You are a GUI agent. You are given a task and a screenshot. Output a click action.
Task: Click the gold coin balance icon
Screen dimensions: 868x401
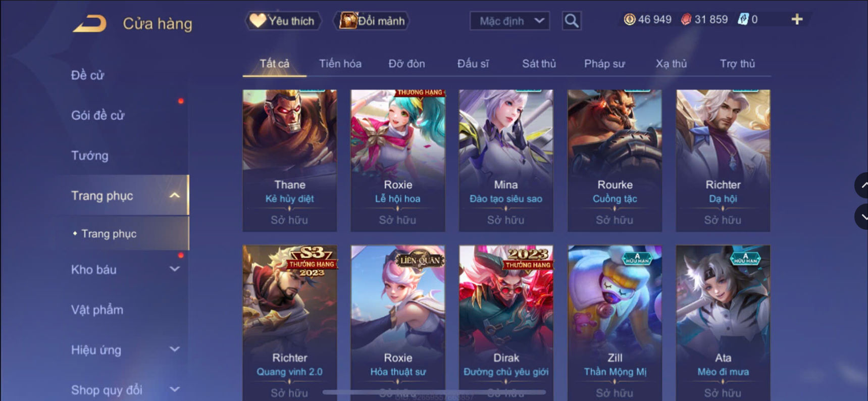coord(629,19)
